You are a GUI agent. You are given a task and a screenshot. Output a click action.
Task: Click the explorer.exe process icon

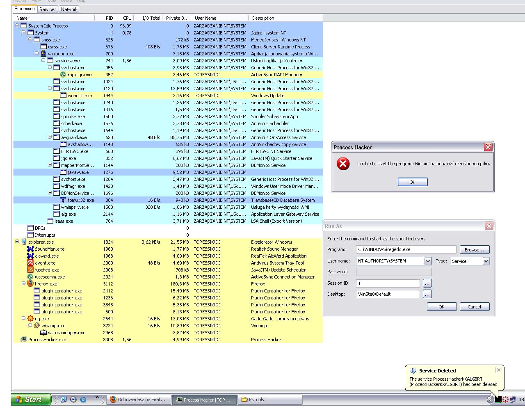tap(24, 242)
